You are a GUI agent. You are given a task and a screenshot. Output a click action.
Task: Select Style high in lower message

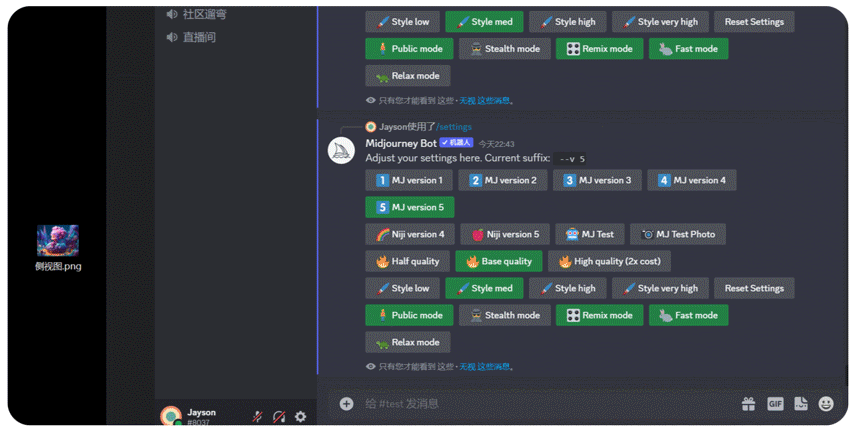click(x=567, y=288)
